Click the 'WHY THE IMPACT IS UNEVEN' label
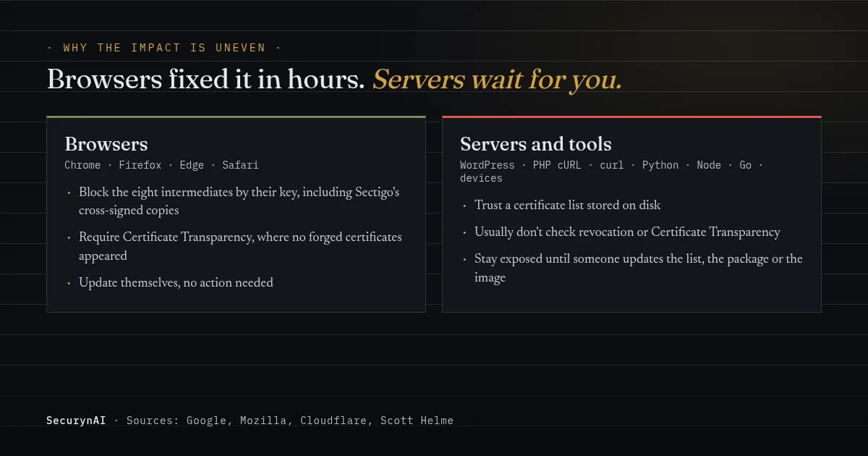This screenshot has height=456, width=868. pos(163,48)
